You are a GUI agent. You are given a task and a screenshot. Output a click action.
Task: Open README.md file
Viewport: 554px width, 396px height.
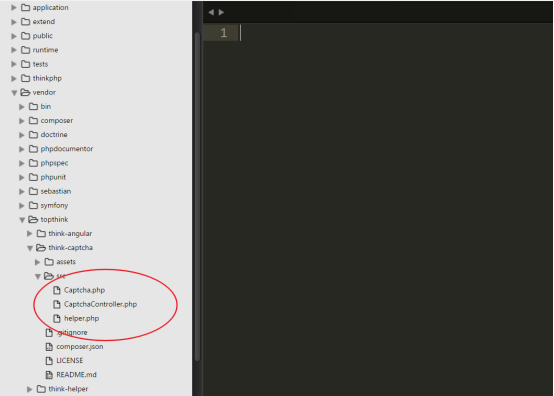76,375
